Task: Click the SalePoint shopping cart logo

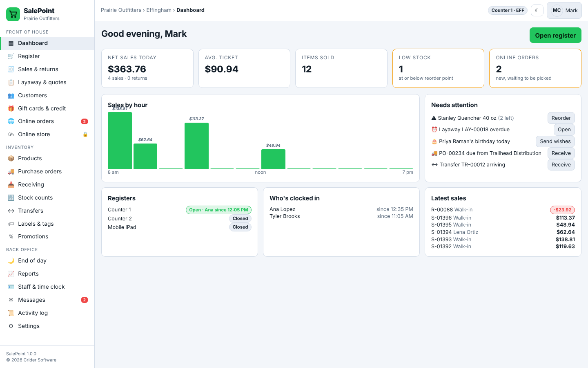Action: click(x=13, y=14)
